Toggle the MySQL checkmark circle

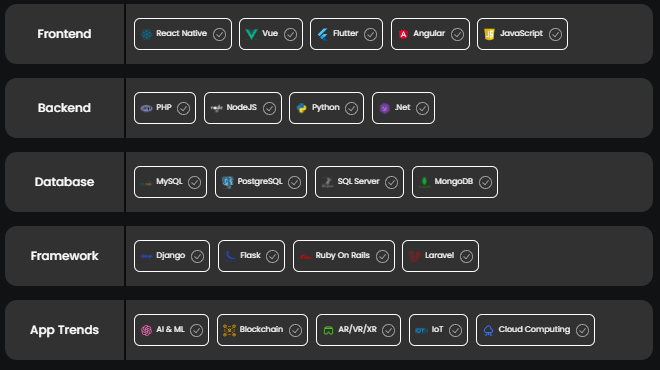194,183
